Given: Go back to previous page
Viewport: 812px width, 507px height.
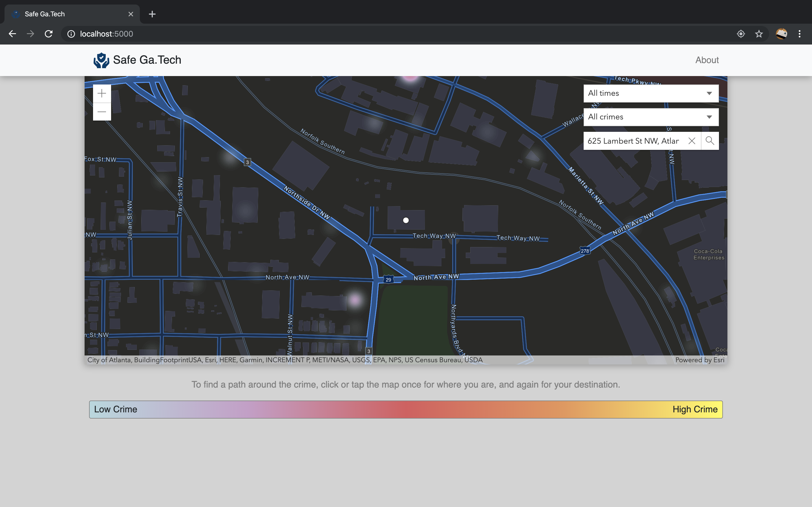Looking at the screenshot, I should coord(12,34).
